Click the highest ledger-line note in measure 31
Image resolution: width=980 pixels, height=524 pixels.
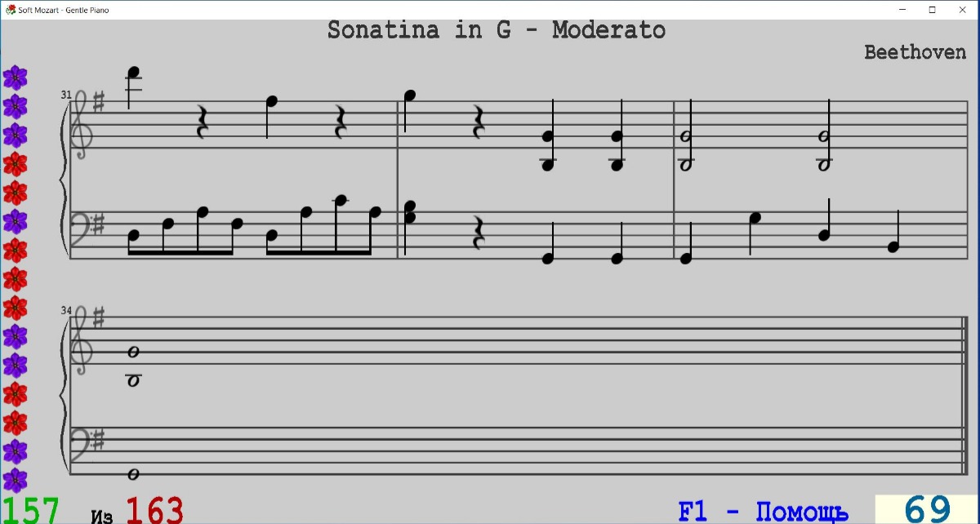click(134, 73)
